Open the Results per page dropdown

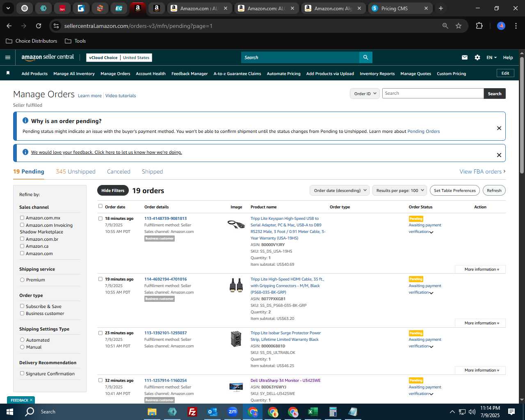[x=399, y=190]
